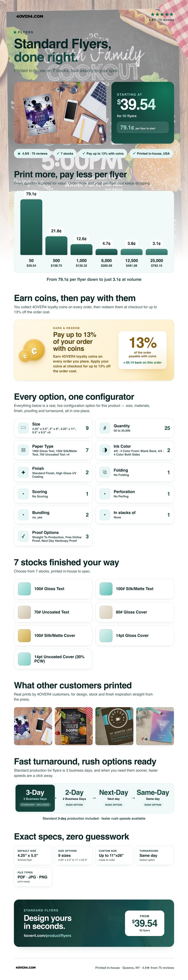Screen dimensions: 188x980
Task: Click the Quantity hash icon
Action: pos(105,428)
